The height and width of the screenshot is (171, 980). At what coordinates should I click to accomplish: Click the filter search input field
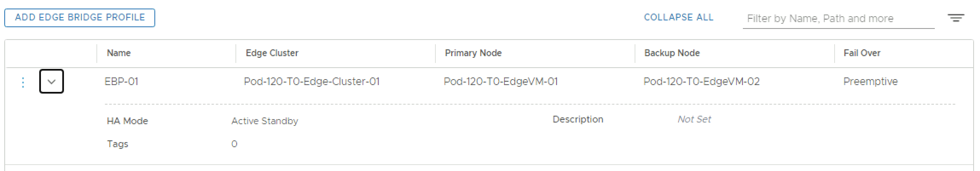coord(838,19)
